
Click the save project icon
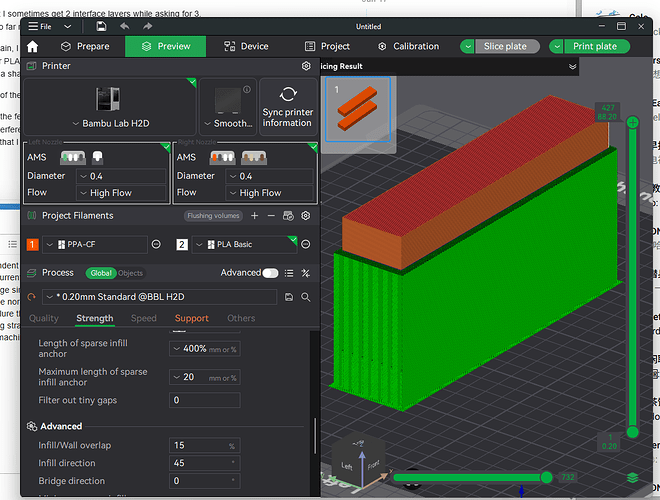tap(101, 27)
